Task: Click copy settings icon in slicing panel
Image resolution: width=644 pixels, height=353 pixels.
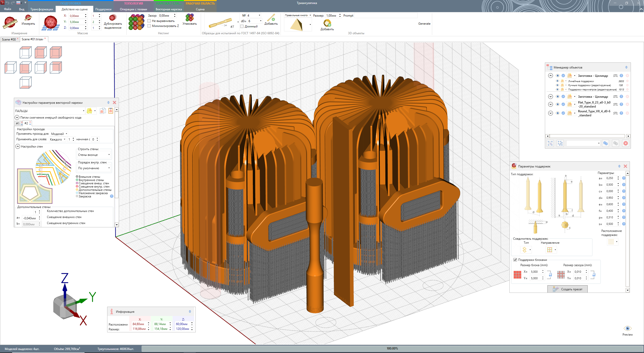Action: click(x=103, y=111)
